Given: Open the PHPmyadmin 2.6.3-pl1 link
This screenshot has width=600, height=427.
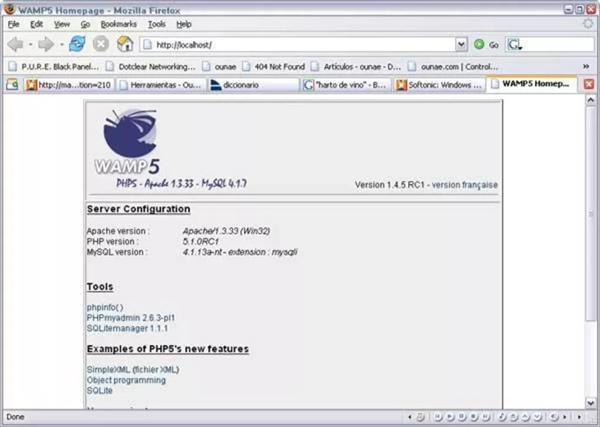Looking at the screenshot, I should 131,318.
